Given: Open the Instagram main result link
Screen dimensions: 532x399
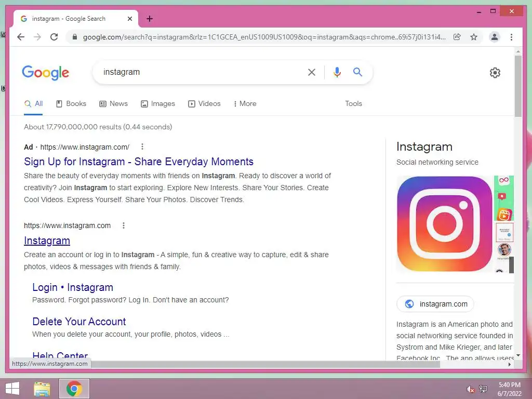Looking at the screenshot, I should point(47,241).
